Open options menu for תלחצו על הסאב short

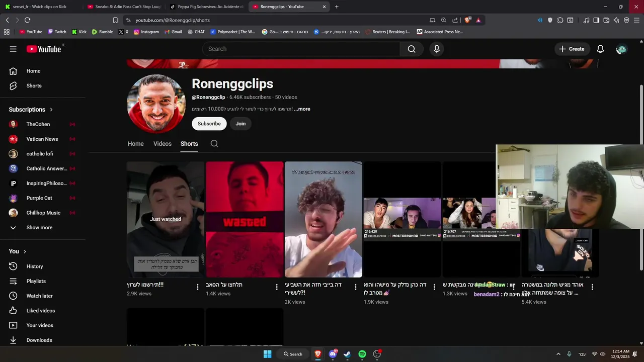(x=277, y=287)
